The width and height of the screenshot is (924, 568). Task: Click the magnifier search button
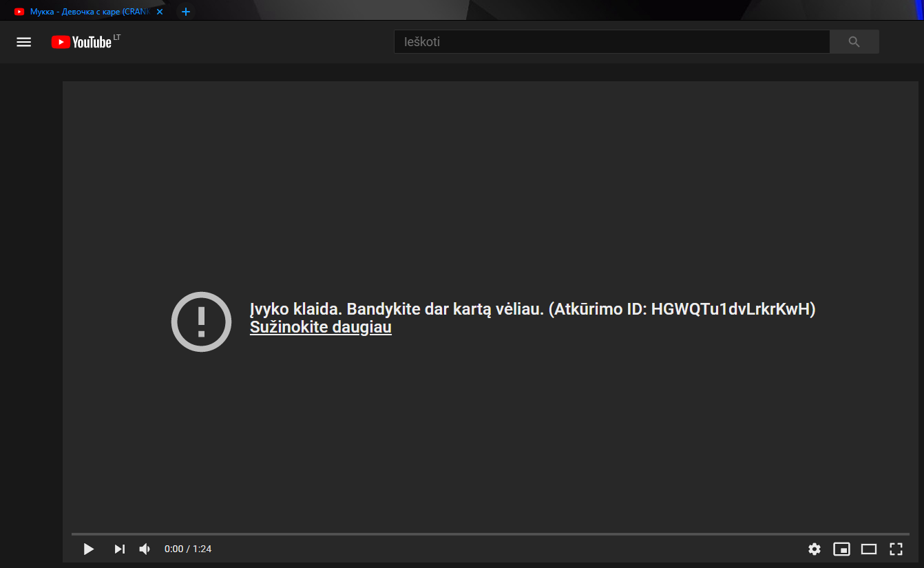[x=854, y=42]
